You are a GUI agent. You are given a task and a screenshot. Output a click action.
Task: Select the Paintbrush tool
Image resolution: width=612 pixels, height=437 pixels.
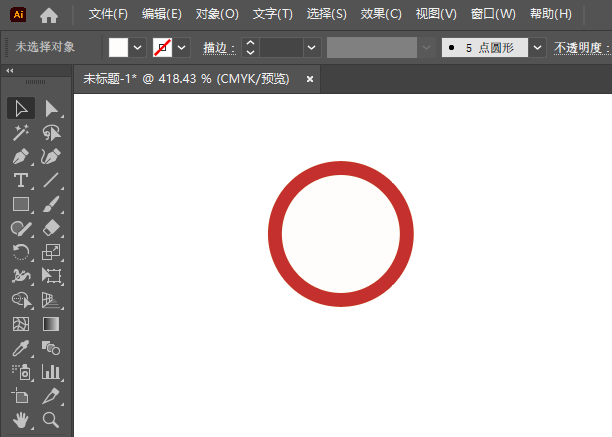(x=51, y=204)
